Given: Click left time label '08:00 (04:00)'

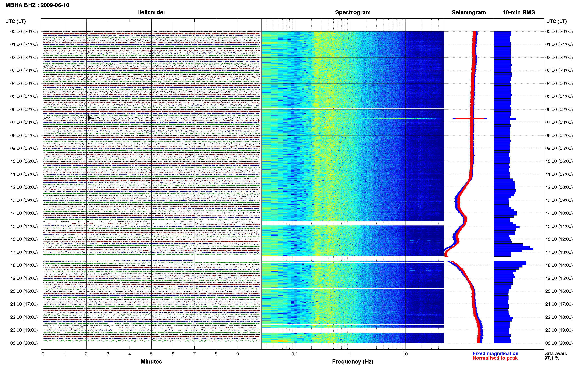Looking at the screenshot, I should tap(24, 135).
